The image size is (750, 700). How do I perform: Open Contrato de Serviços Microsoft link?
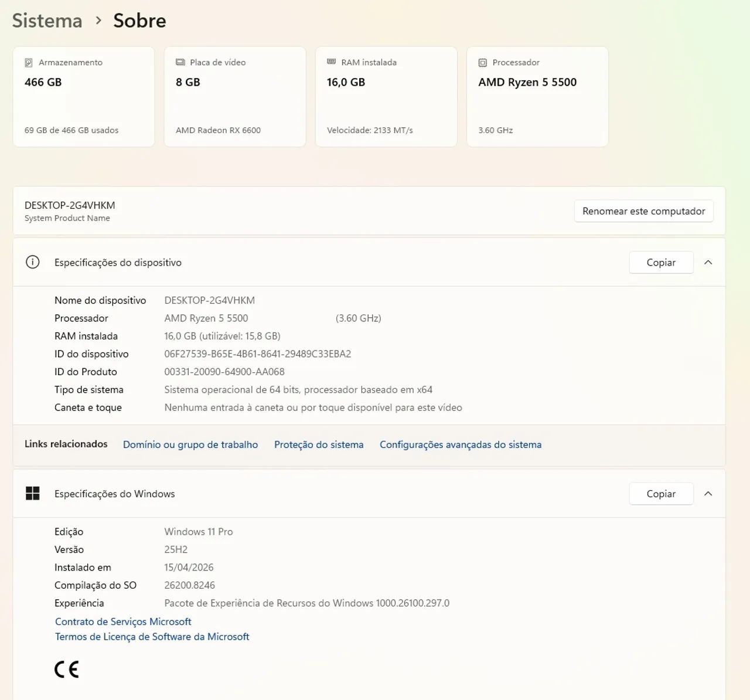click(123, 621)
